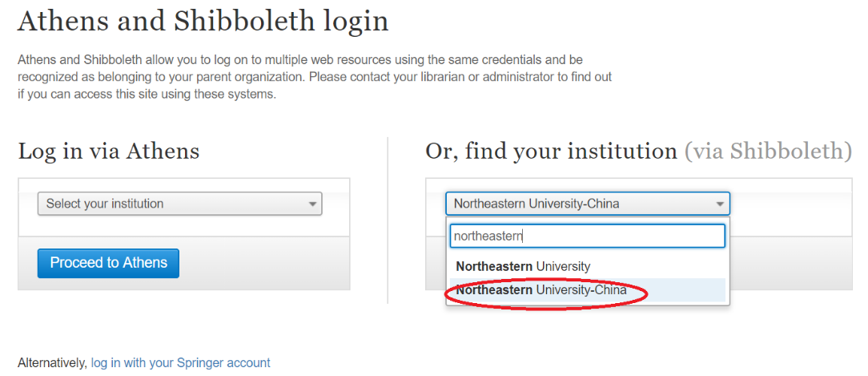This screenshot has height=376, width=868.
Task: Click the arrow on the Athens institution selector
Action: pos(313,204)
